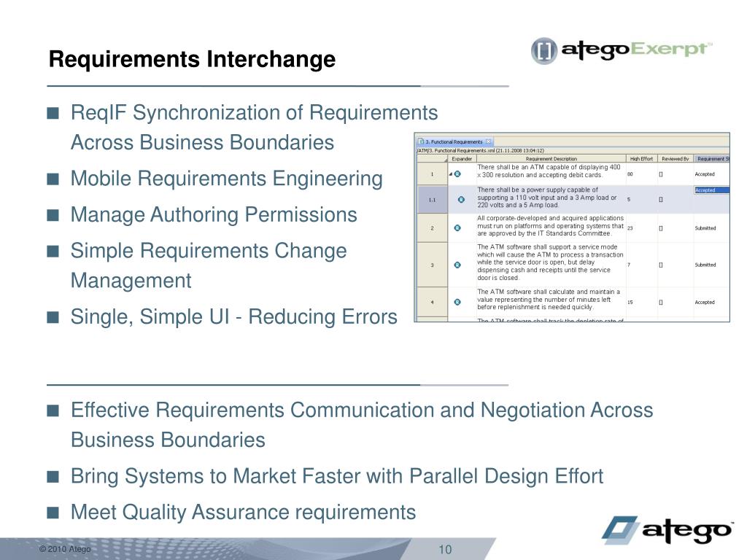Click the 'Requirements Interchange' slide title
747x560 pixels.
coord(192,60)
